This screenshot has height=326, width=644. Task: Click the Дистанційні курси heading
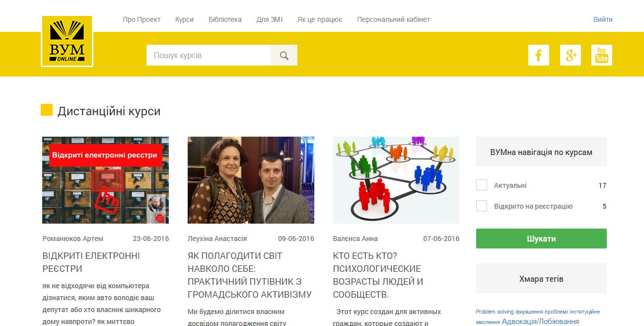pos(109,111)
